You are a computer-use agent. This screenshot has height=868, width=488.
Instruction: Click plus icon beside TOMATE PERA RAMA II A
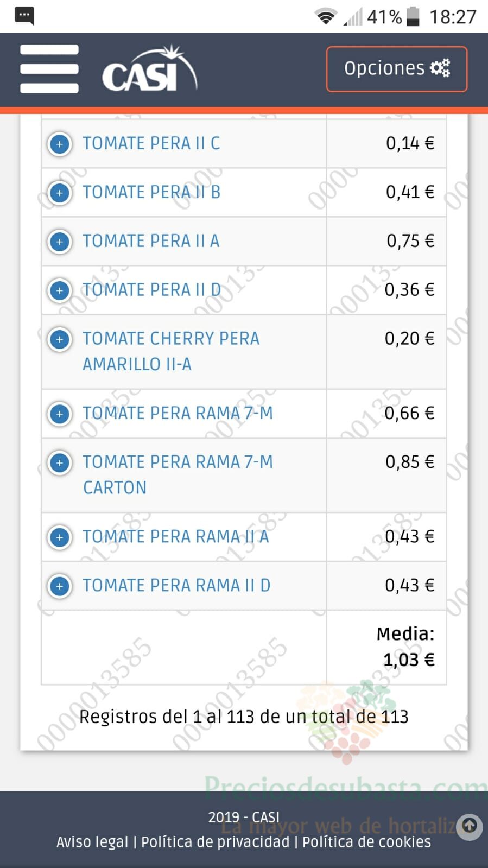(60, 537)
